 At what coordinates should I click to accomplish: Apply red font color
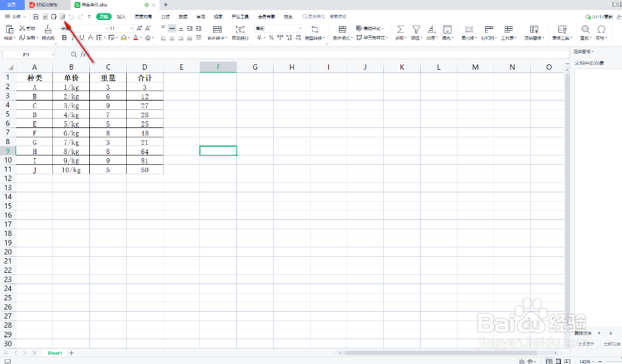click(x=136, y=38)
